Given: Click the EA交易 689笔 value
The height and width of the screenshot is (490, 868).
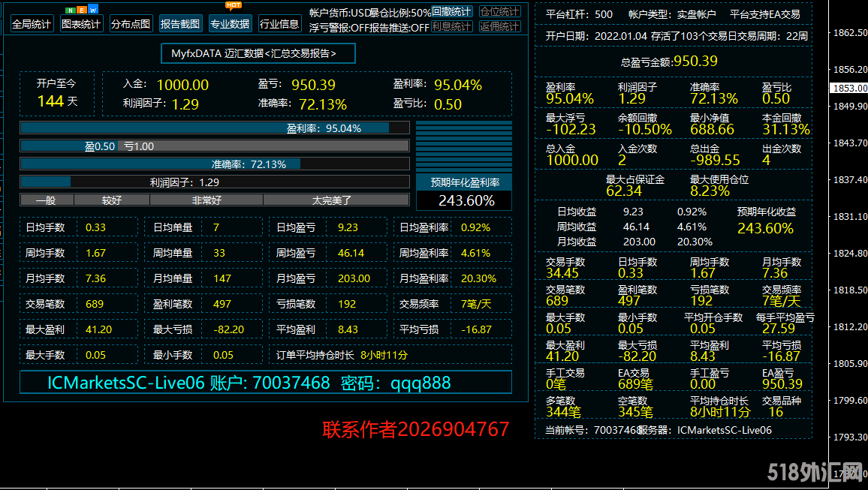Looking at the screenshot, I should pos(635,383).
